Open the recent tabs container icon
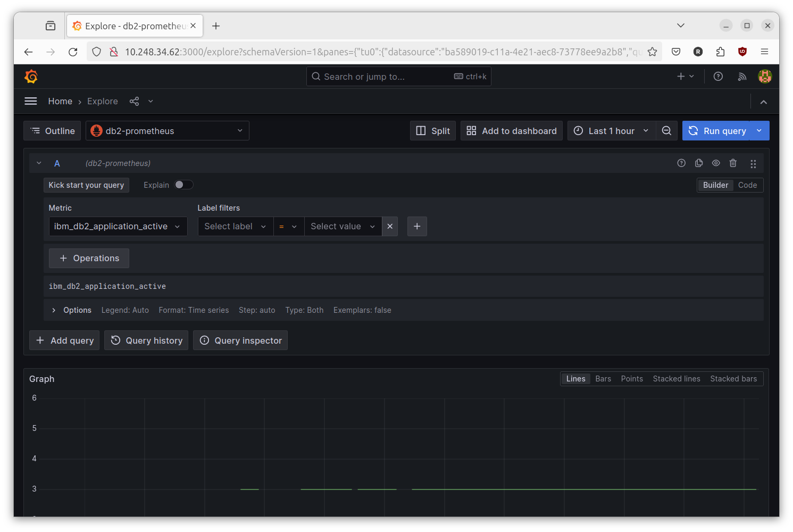Viewport: 793px width, 532px height. coord(51,26)
